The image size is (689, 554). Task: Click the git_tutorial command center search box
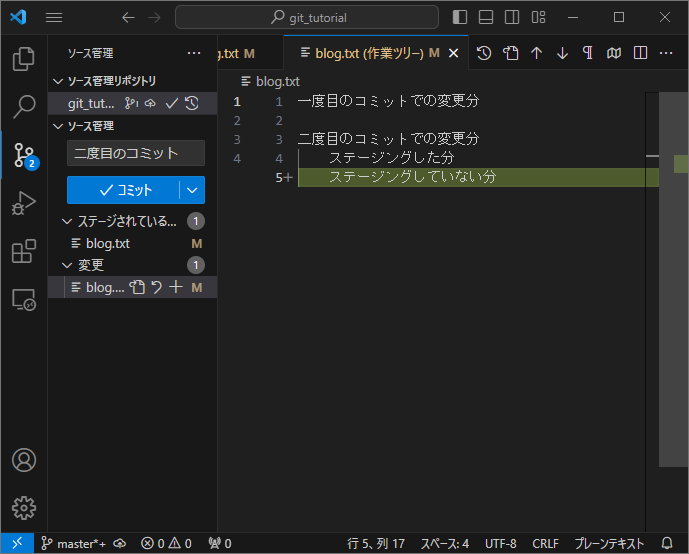307,18
